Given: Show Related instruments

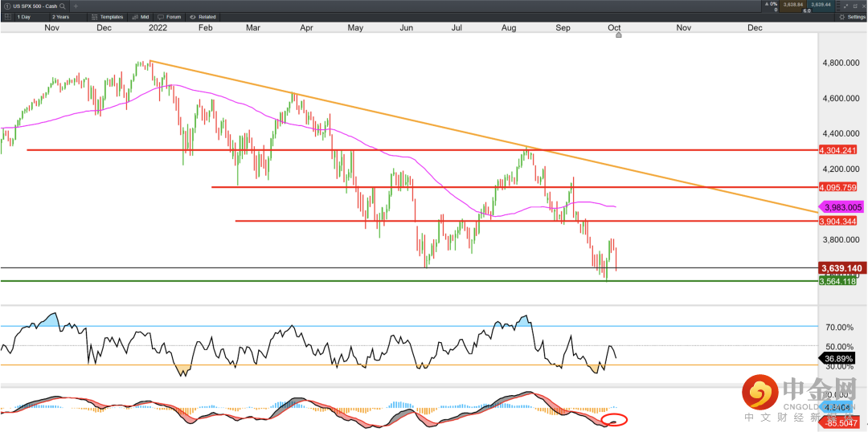Looking at the screenshot, I should pyautogui.click(x=203, y=16).
